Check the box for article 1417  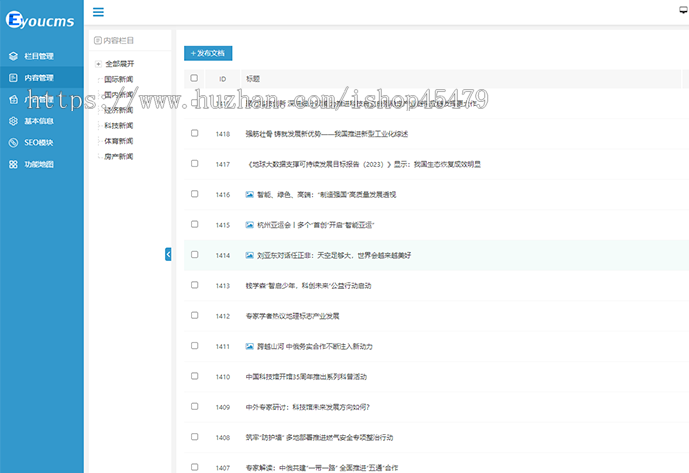click(x=195, y=164)
